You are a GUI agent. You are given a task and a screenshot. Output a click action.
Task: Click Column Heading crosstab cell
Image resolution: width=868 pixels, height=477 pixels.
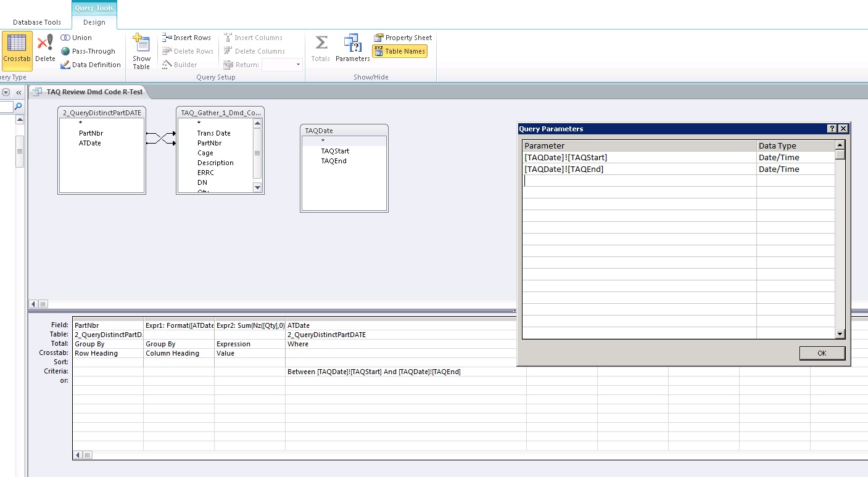point(179,353)
